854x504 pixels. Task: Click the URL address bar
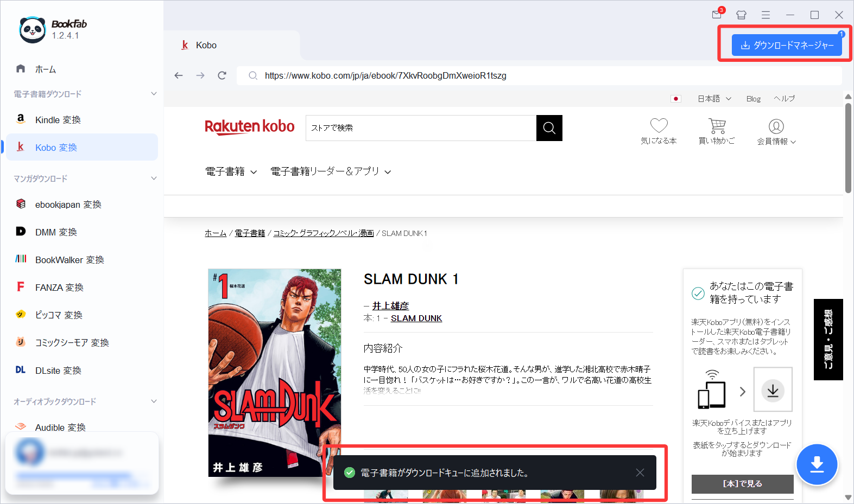click(539, 75)
